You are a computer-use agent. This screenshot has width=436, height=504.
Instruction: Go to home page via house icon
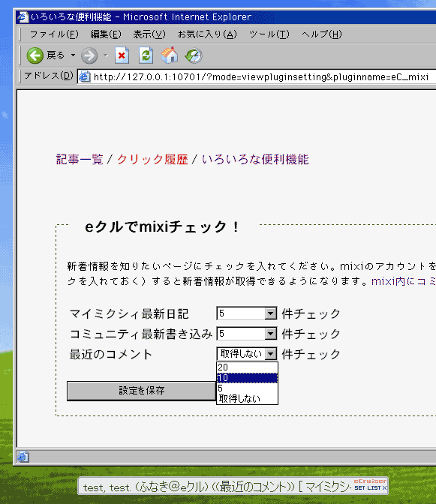click(x=170, y=55)
